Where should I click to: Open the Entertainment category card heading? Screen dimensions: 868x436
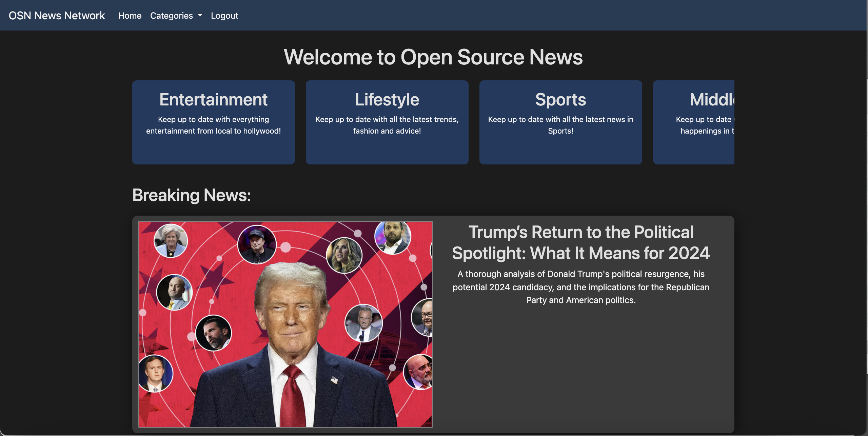click(x=213, y=100)
